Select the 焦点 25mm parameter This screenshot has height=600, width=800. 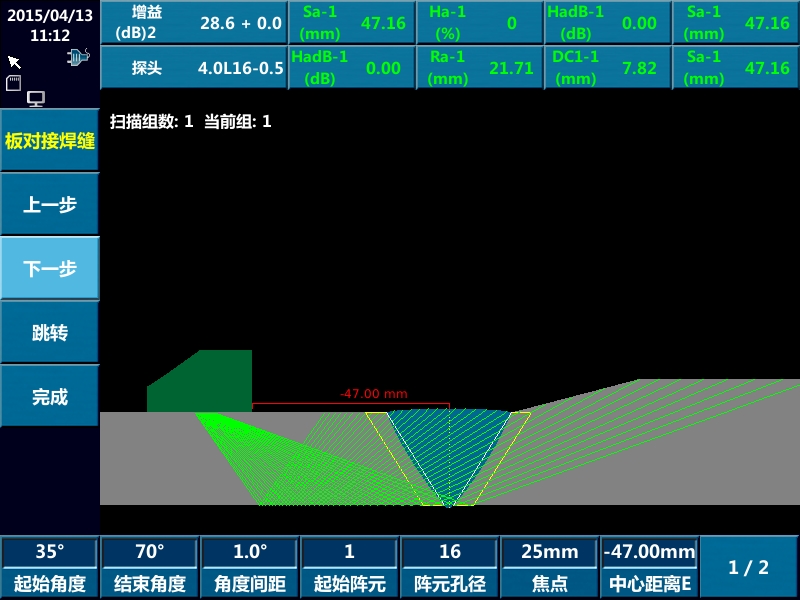pos(550,567)
